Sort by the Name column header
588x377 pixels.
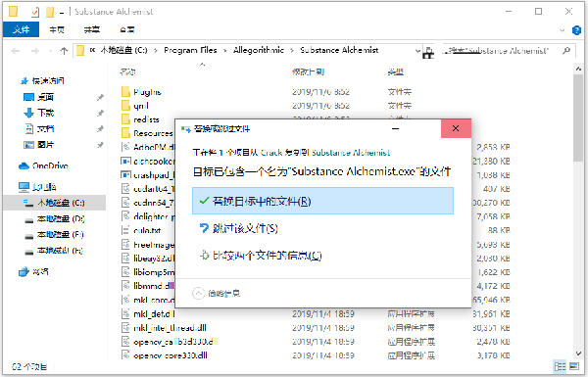click(x=127, y=71)
